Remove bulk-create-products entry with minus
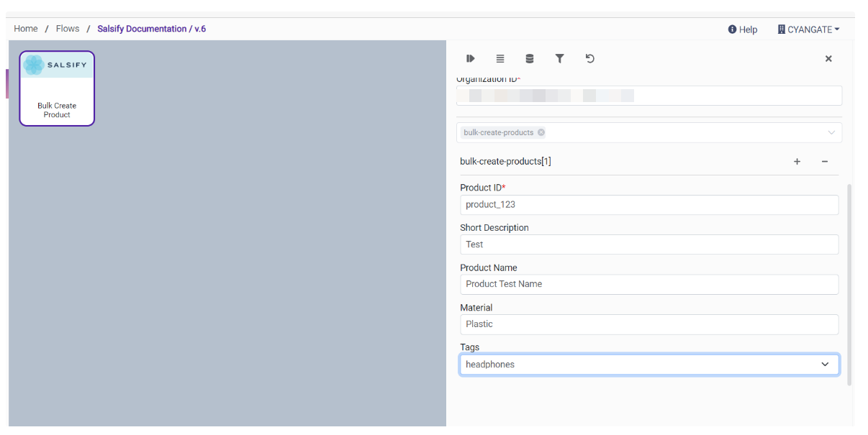The height and width of the screenshot is (435, 868). (824, 162)
